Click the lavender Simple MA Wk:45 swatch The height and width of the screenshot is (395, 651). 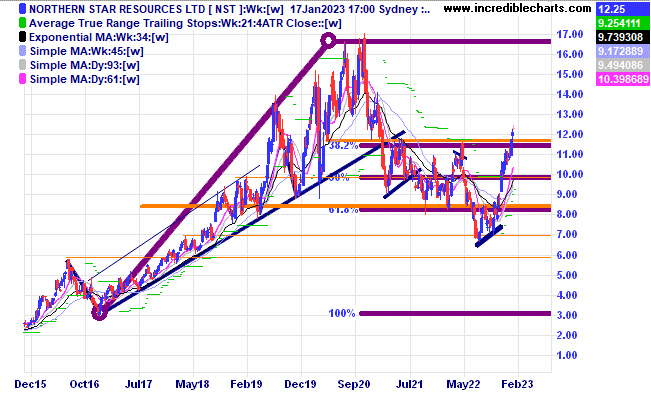tap(22, 51)
